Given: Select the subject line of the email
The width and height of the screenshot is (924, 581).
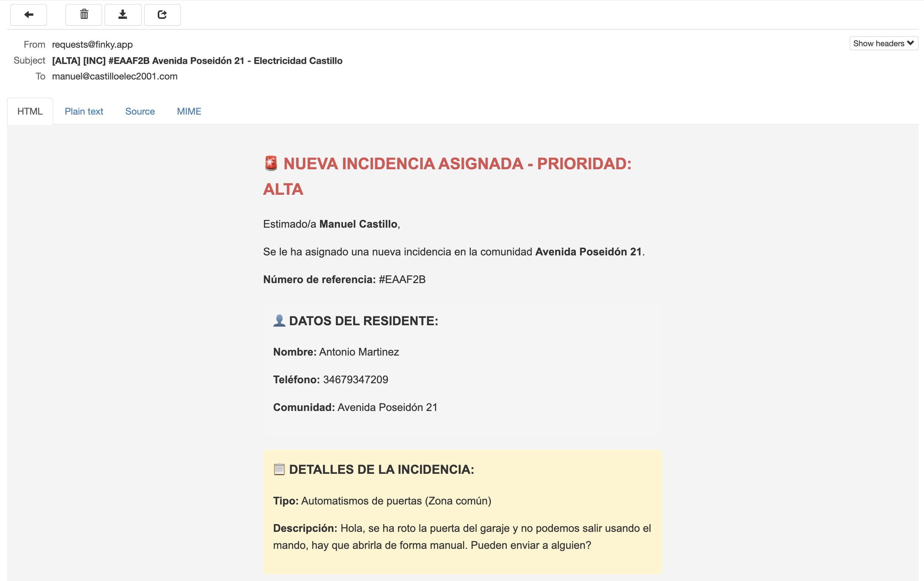Looking at the screenshot, I should click(197, 60).
